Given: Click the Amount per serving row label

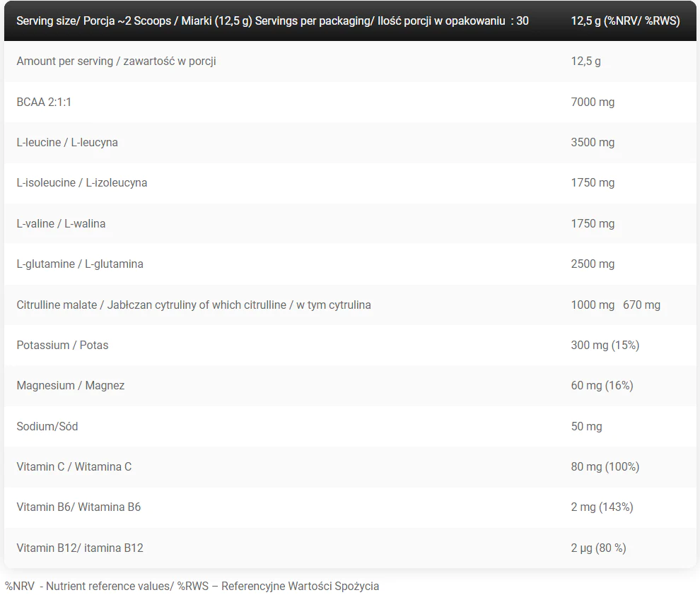Looking at the screenshot, I should (x=116, y=61).
